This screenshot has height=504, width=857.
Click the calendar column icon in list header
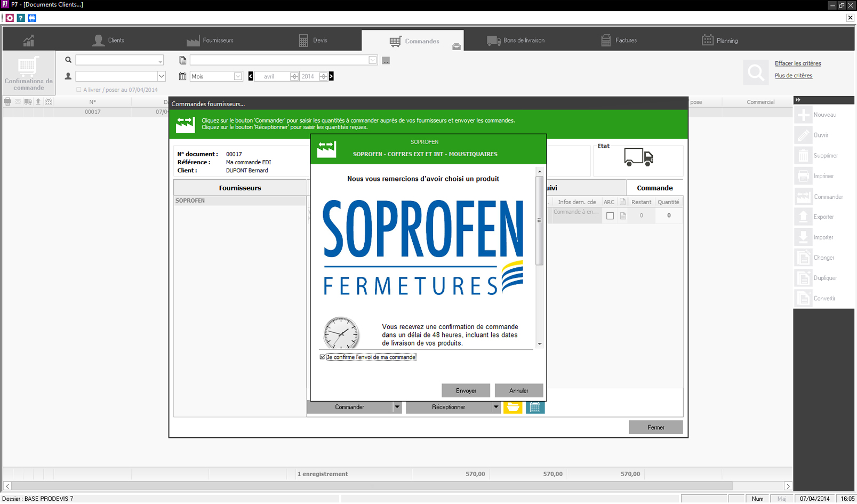coord(49,101)
